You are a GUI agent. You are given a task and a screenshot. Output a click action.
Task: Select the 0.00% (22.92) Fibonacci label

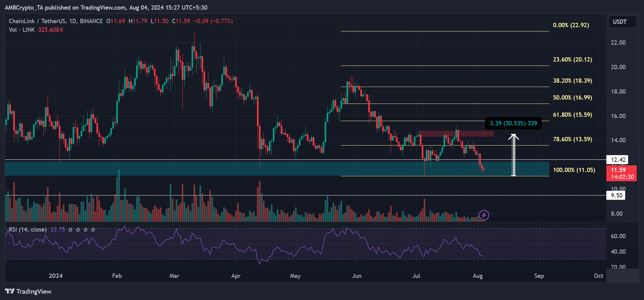(x=571, y=25)
